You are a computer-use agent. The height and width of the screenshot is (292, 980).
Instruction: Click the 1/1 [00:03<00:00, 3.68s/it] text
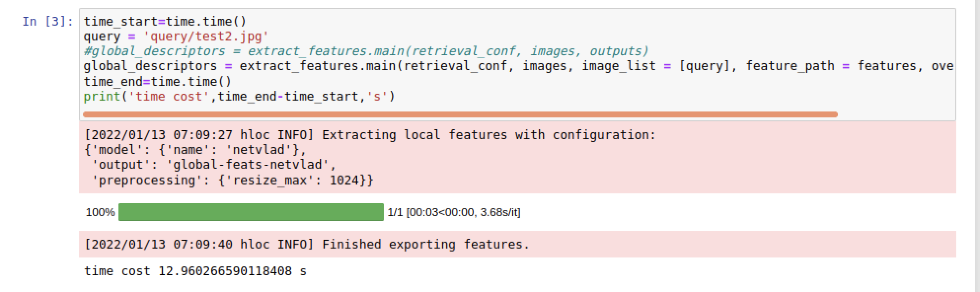click(454, 212)
